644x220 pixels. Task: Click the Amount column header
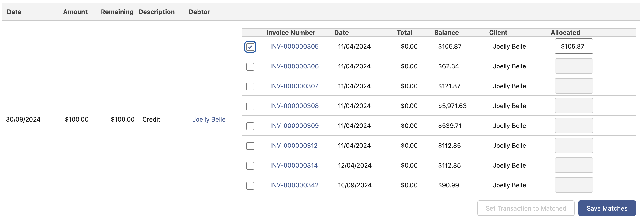pos(75,12)
